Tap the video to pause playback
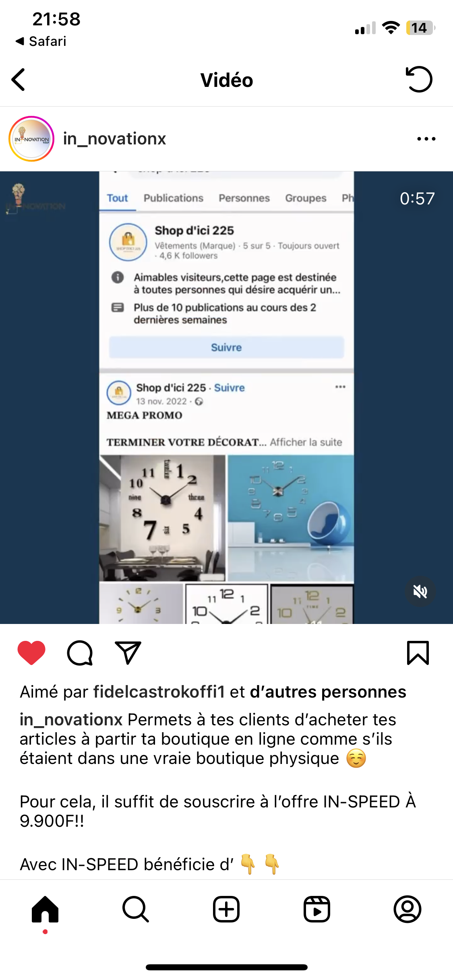The height and width of the screenshot is (980, 453). [226, 397]
